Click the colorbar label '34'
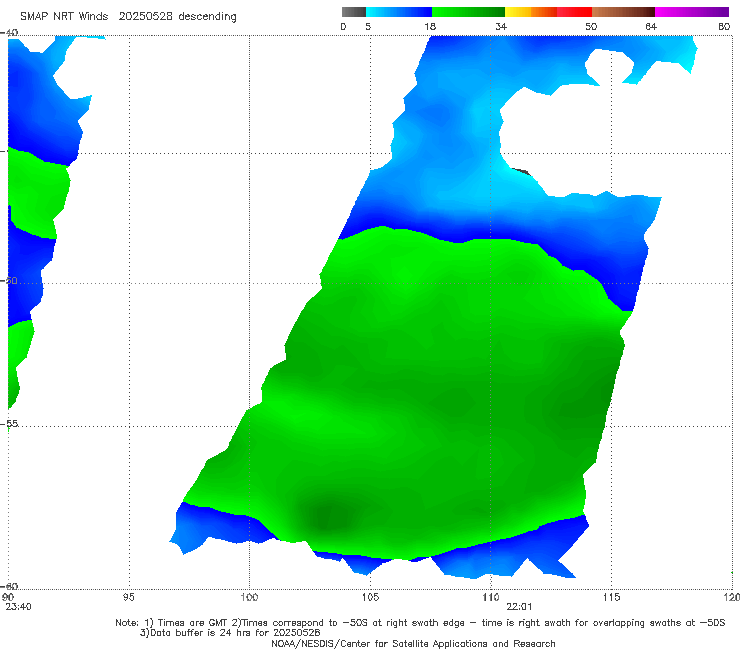This screenshot has height=650, width=740. pos(501,26)
